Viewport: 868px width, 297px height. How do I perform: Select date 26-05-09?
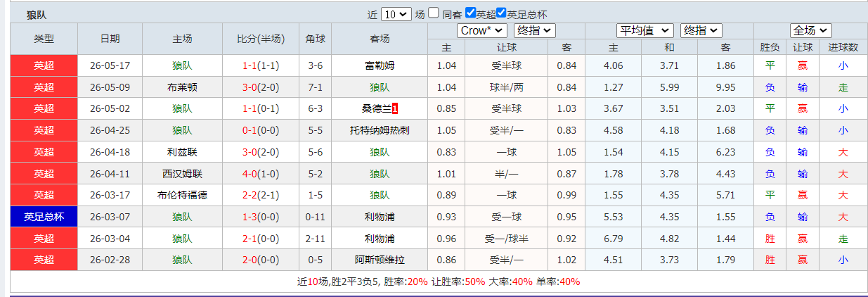coord(110,88)
